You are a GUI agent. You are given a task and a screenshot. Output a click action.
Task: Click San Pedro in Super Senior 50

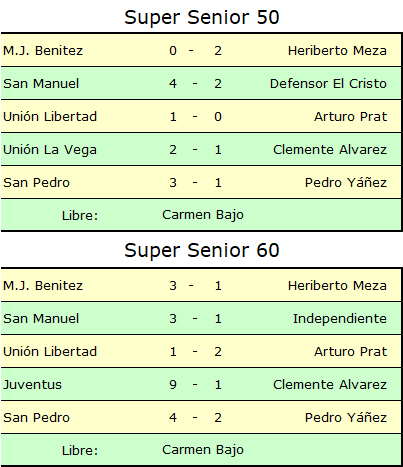[36, 183]
